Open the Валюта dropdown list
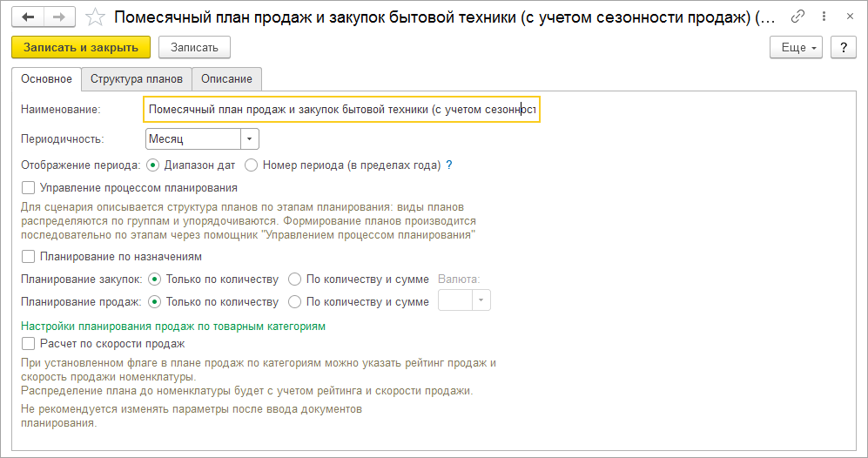Screen dimensions: 868x458 point(481,300)
